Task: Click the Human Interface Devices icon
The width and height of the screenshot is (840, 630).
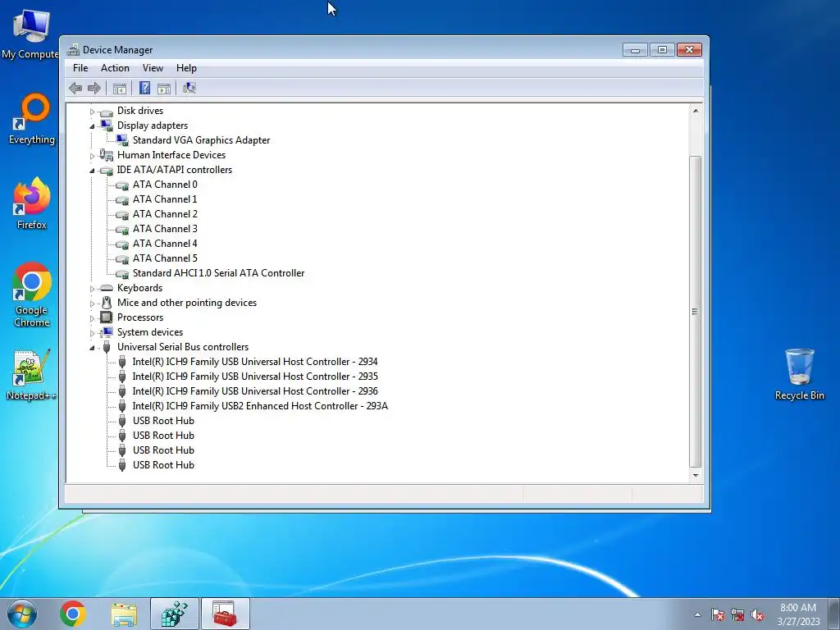Action: click(x=107, y=155)
